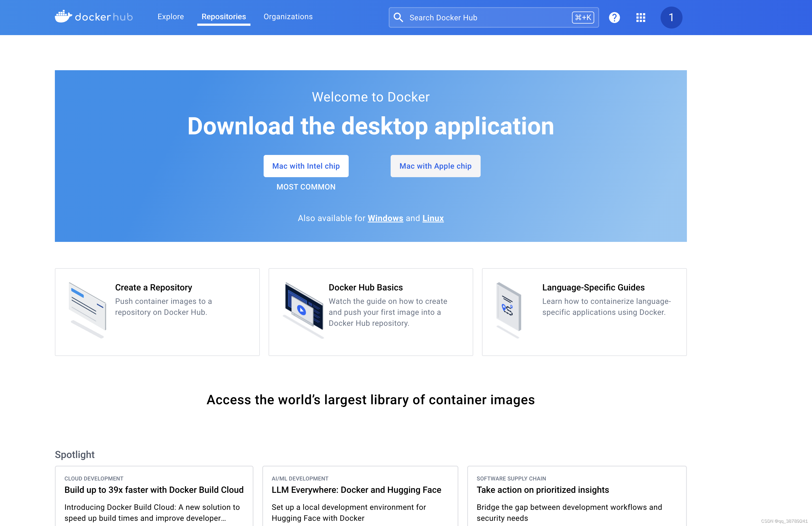Switch to the Repositories tab

click(224, 17)
